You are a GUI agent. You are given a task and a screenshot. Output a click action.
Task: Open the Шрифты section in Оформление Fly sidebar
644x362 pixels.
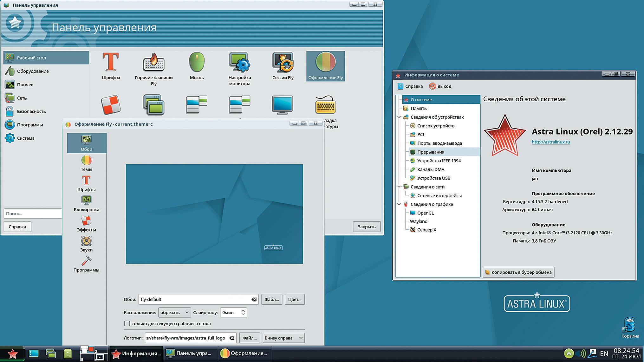[x=86, y=183]
